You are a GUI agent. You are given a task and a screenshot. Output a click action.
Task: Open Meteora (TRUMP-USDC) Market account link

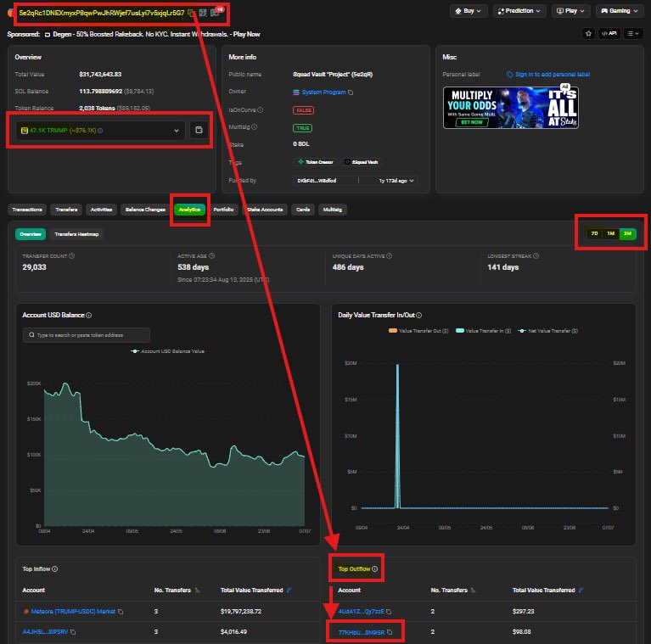tap(73, 611)
